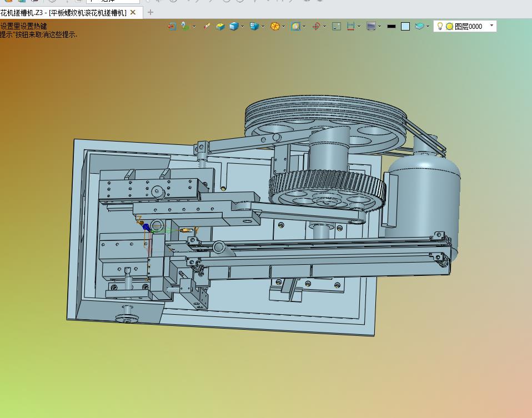
Task: Open the zoom options dropdown arrow
Action: click(304, 27)
